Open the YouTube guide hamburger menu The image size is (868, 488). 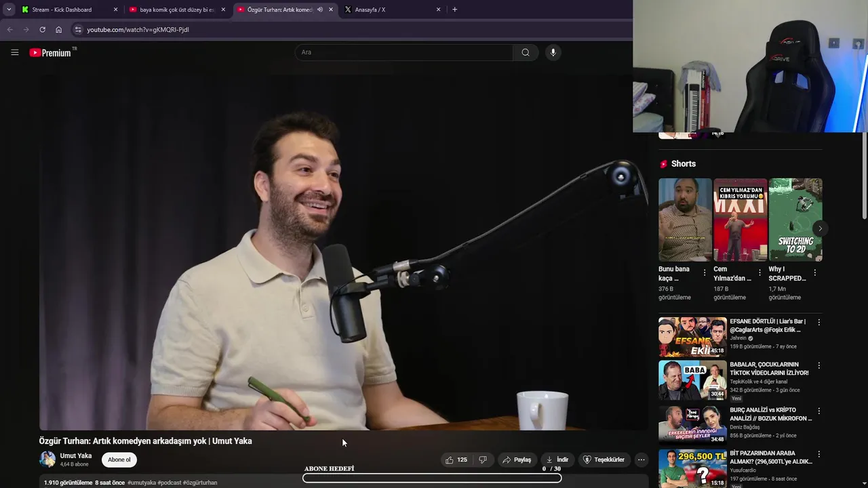coord(14,52)
